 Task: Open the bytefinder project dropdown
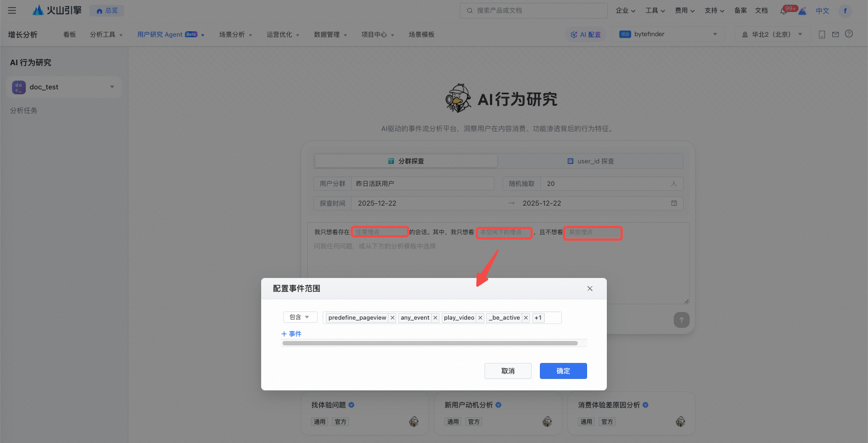point(669,35)
